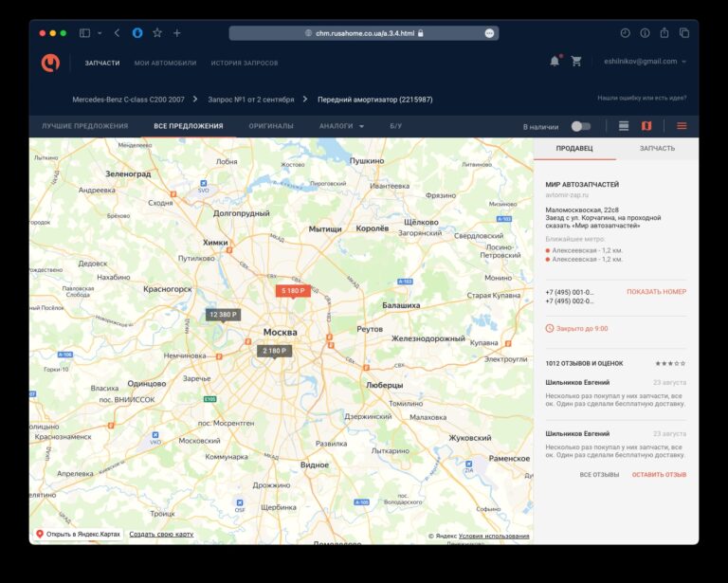The width and height of the screenshot is (728, 583).
Task: Click the blue shield extension icon
Action: (x=137, y=33)
